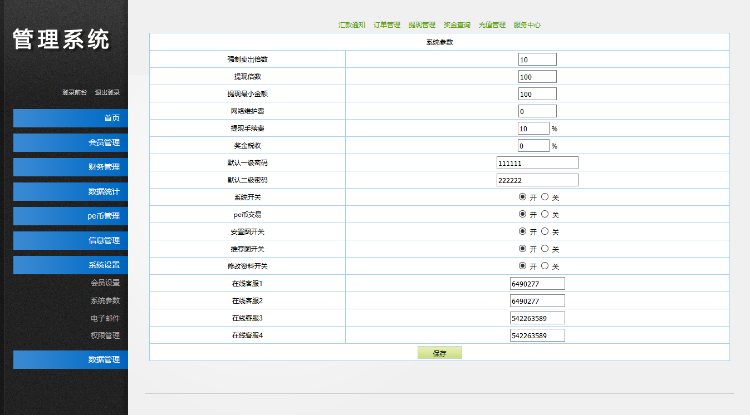Image resolution: width=750 pixels, height=415 pixels.
Task: Open the 首页 sidebar section
Action: pyautogui.click(x=70, y=118)
